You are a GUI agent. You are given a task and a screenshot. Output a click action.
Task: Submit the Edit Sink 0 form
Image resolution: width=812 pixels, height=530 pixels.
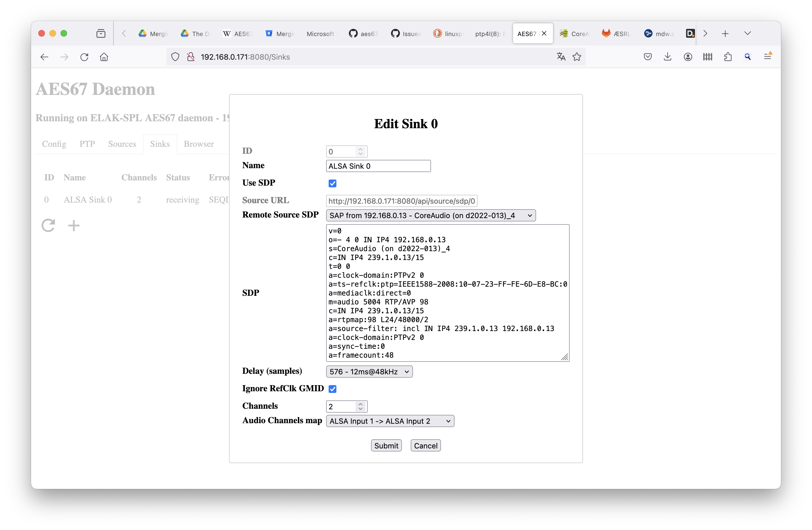click(386, 445)
